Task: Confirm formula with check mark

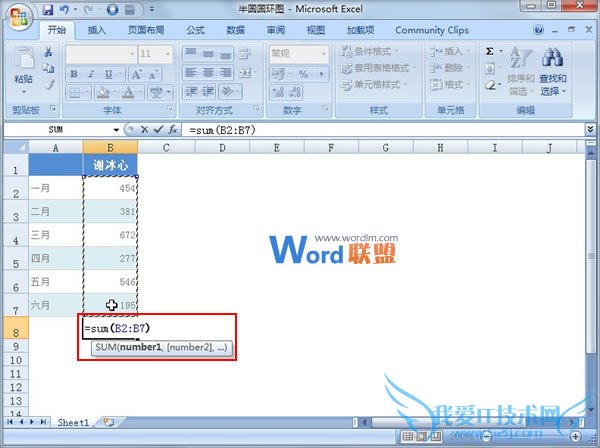Action: [158, 130]
